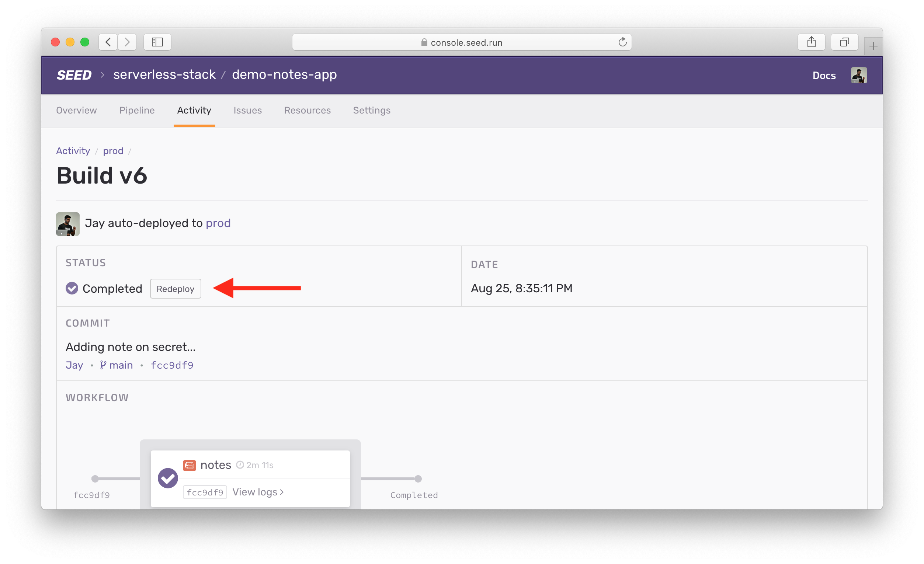Click the notes service stack icon
924x564 pixels.
tap(190, 465)
